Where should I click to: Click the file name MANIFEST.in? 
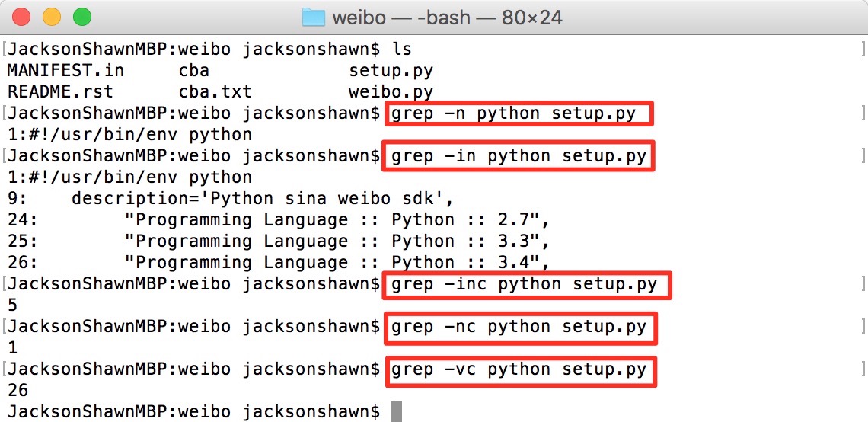click(x=66, y=71)
